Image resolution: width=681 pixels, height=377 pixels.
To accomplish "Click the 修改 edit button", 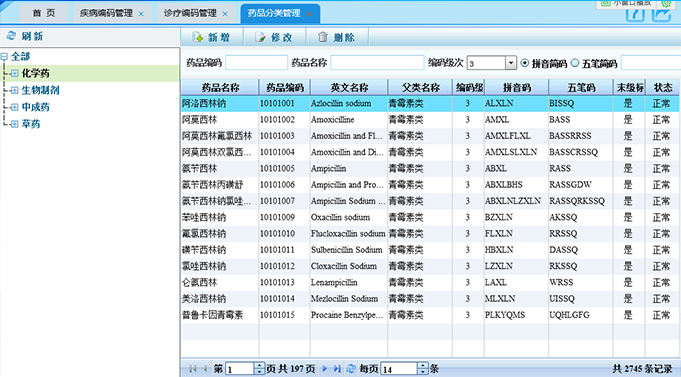I will (274, 37).
